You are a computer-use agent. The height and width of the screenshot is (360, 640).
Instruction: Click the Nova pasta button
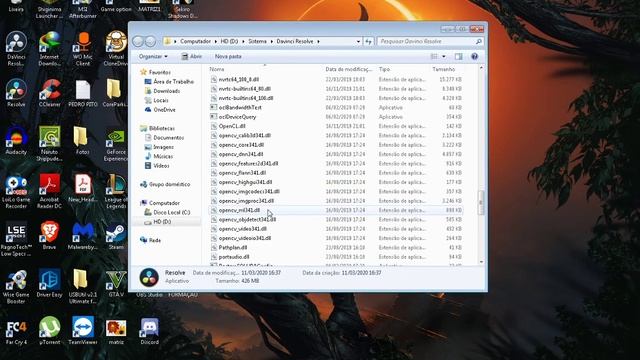coord(228,56)
